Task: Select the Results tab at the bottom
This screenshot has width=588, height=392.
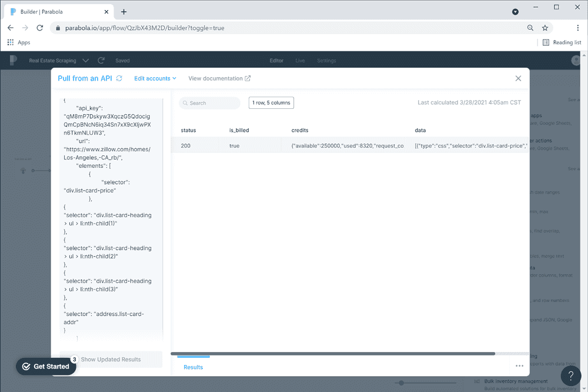Action: tap(193, 367)
